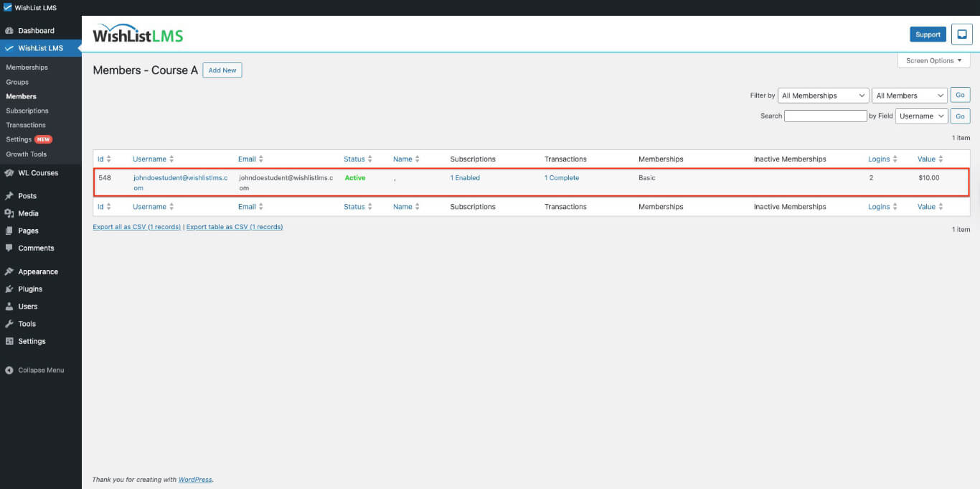The image size is (980, 489).
Task: Toggle sort on Logins column header
Action: point(895,159)
